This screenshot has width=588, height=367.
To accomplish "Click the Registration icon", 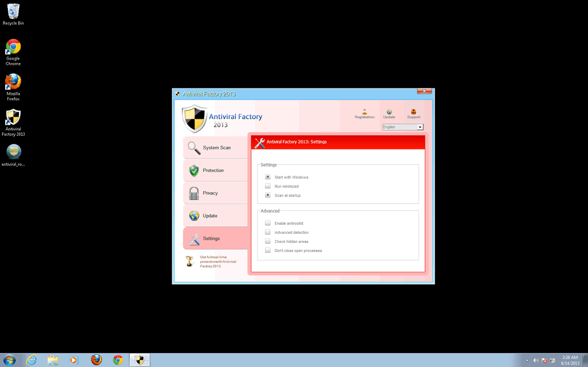I will pos(365,113).
